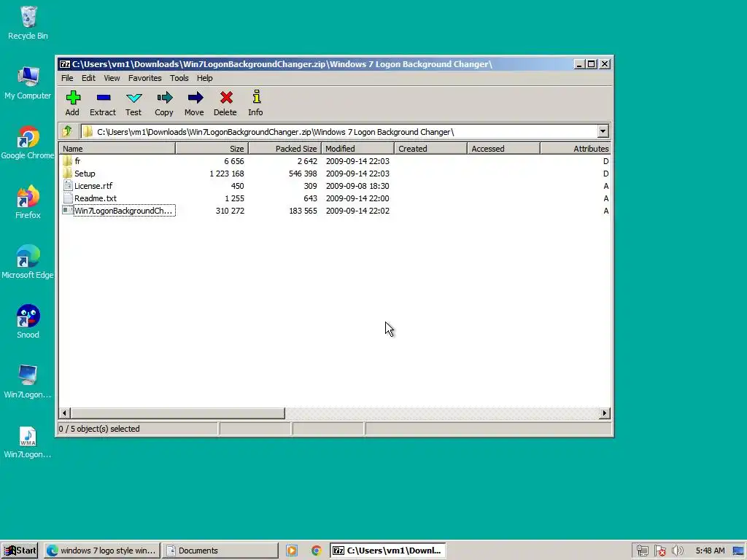The width and height of the screenshot is (747, 560).
Task: Open the Edit menu
Action: point(88,78)
